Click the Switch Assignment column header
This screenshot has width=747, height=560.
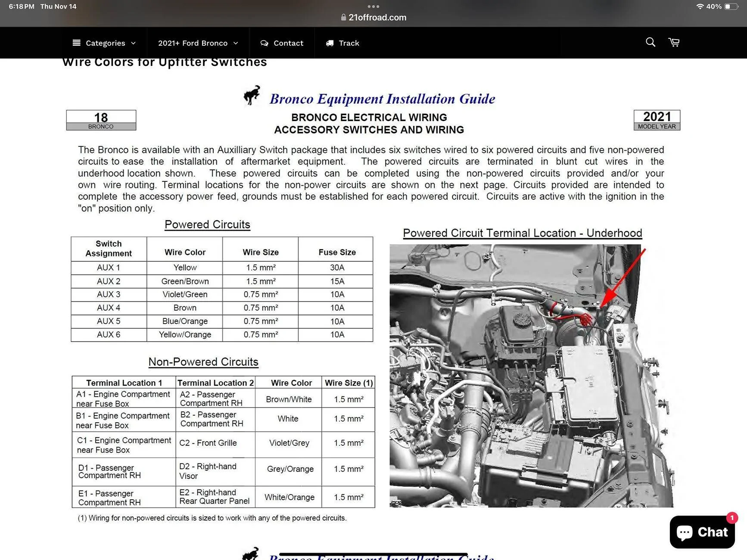(109, 249)
